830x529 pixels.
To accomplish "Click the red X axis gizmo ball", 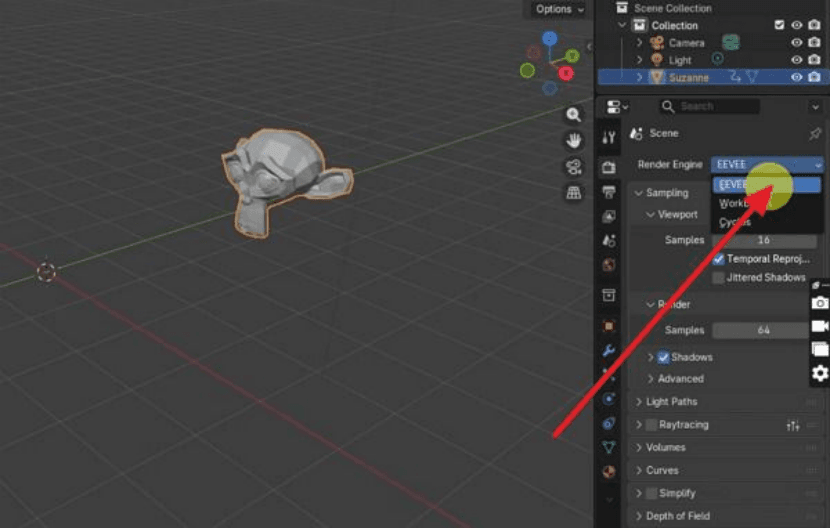I will (x=566, y=73).
